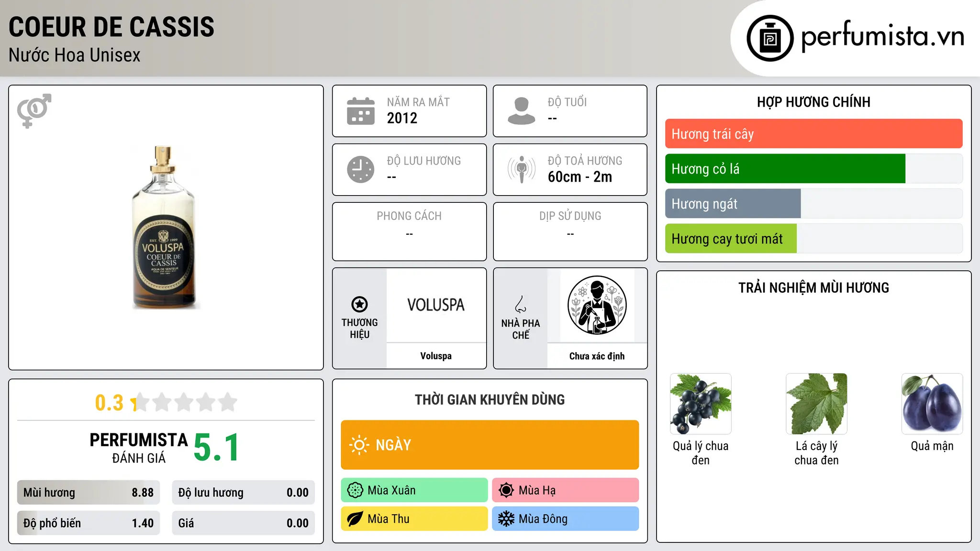
Task: Click the flower icon next to Mùa Xuân
Action: click(355, 490)
